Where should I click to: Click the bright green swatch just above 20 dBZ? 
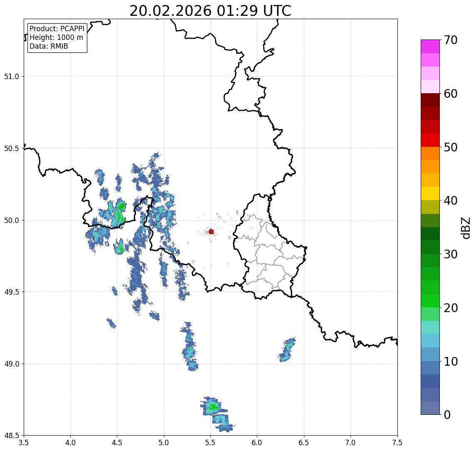tap(430, 300)
